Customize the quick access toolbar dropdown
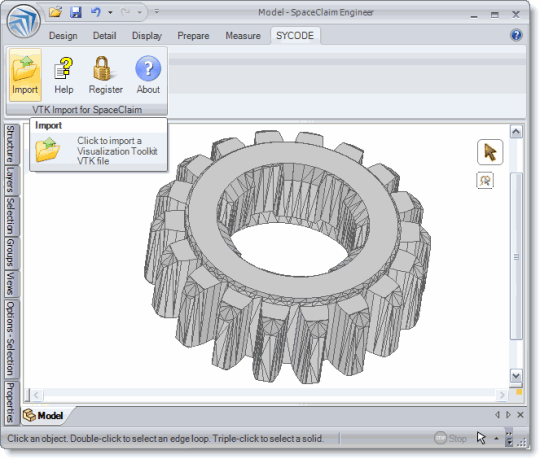 [157, 12]
